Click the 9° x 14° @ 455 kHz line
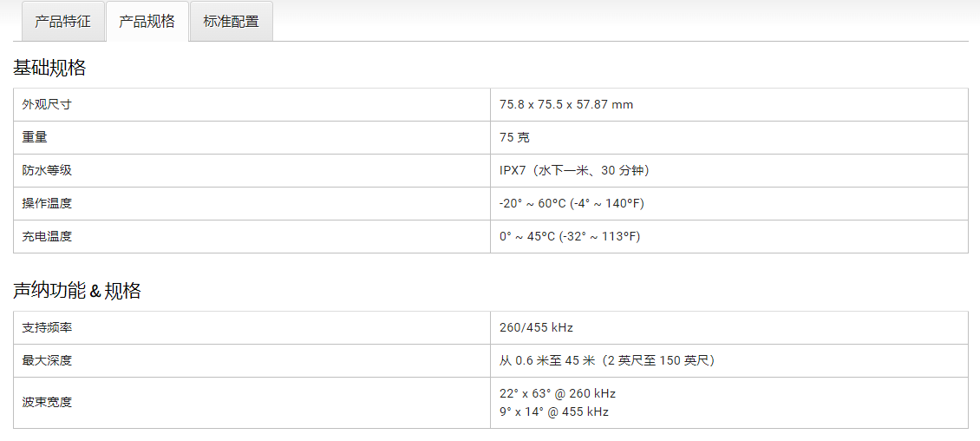980x441 pixels. 554,411
